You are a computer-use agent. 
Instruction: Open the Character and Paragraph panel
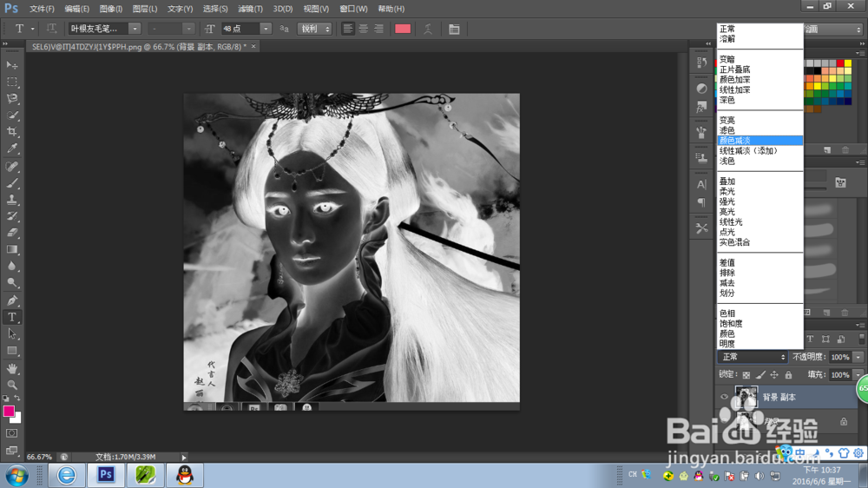[x=454, y=29]
